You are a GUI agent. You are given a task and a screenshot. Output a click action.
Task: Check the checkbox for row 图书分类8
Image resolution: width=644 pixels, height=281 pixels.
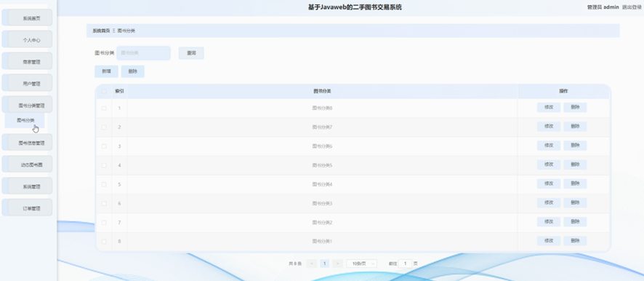tap(104, 108)
